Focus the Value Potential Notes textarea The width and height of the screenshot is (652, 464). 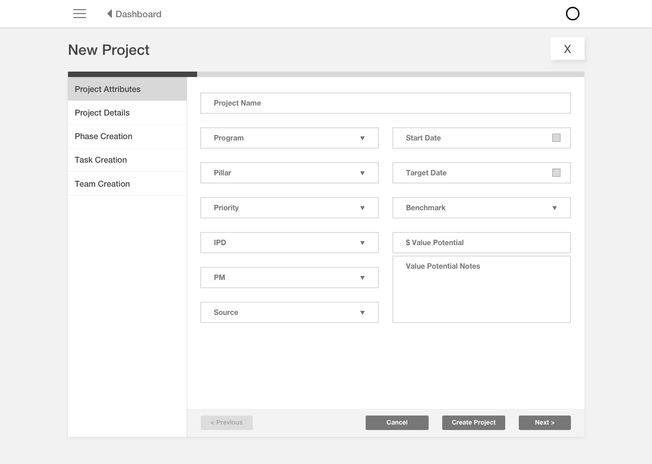481,290
